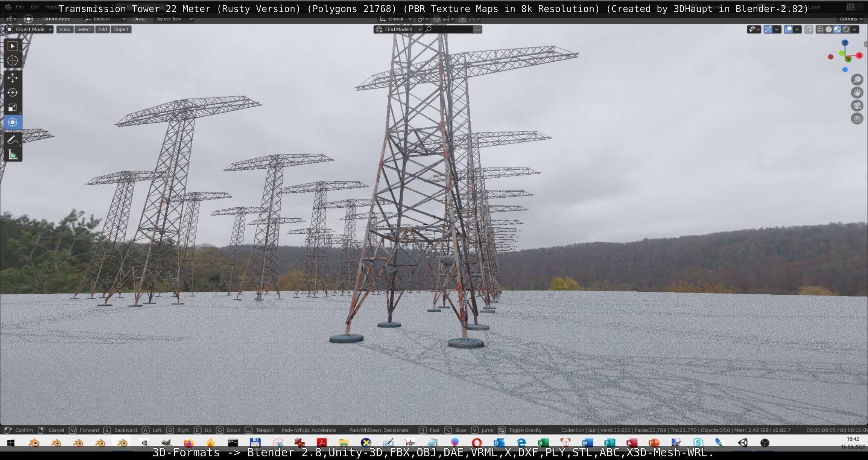
Task: Select the combined Transform tool
Action: (12, 122)
